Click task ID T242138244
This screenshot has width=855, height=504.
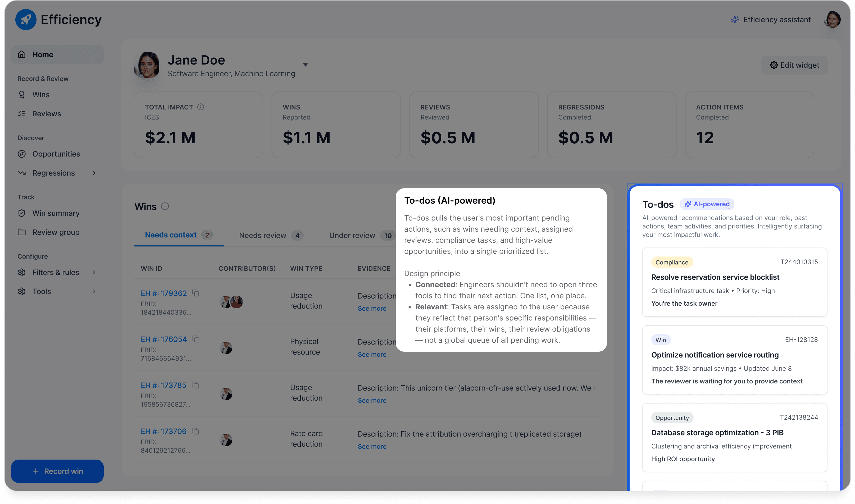(x=799, y=417)
